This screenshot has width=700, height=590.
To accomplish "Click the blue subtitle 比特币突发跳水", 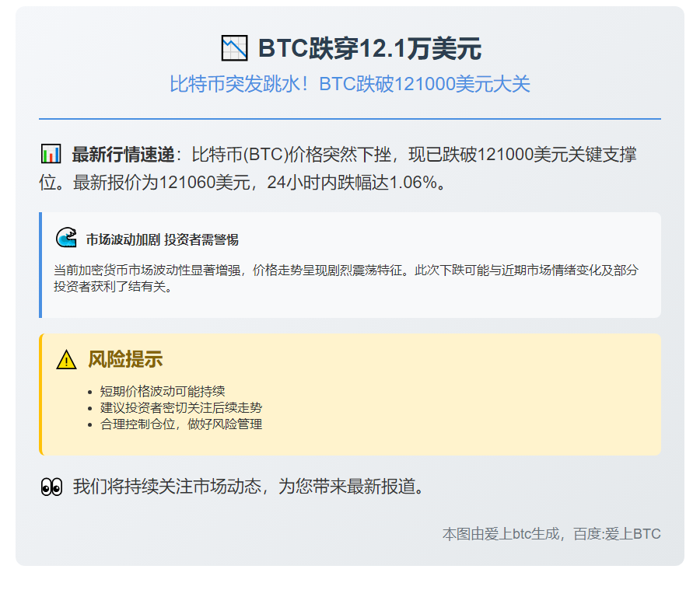I will pyautogui.click(x=350, y=84).
